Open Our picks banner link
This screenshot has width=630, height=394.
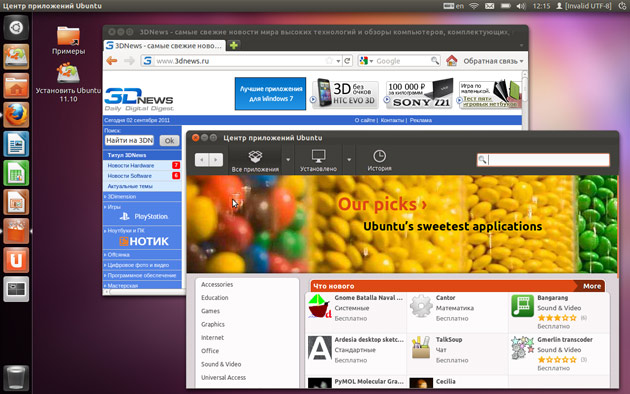coord(382,204)
